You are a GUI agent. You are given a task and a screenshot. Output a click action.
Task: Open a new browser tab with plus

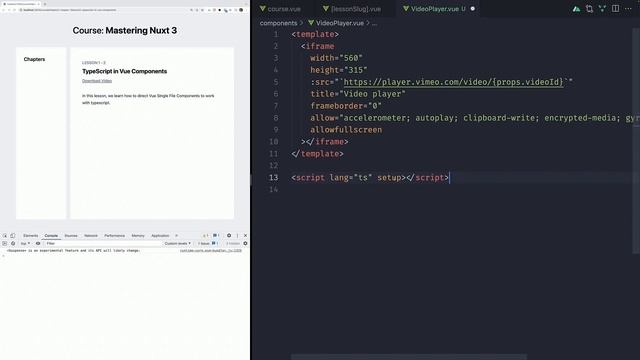pyautogui.click(x=45, y=4)
